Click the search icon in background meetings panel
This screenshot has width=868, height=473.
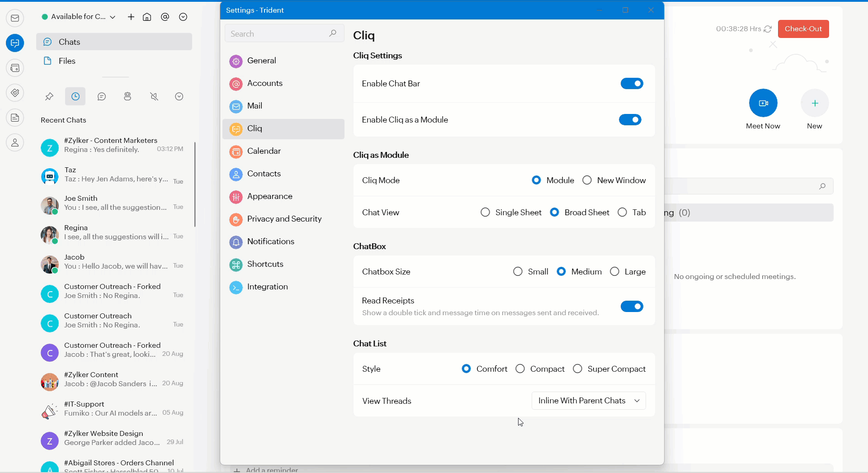[x=822, y=186]
